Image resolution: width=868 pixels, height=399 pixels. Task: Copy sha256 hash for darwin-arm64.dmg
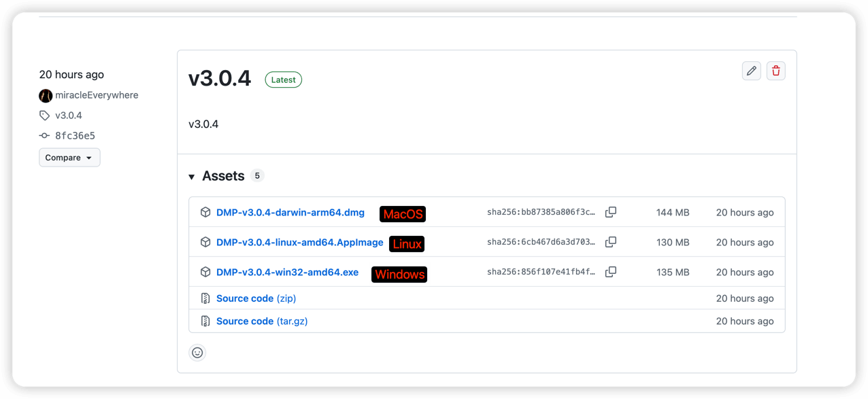(611, 212)
